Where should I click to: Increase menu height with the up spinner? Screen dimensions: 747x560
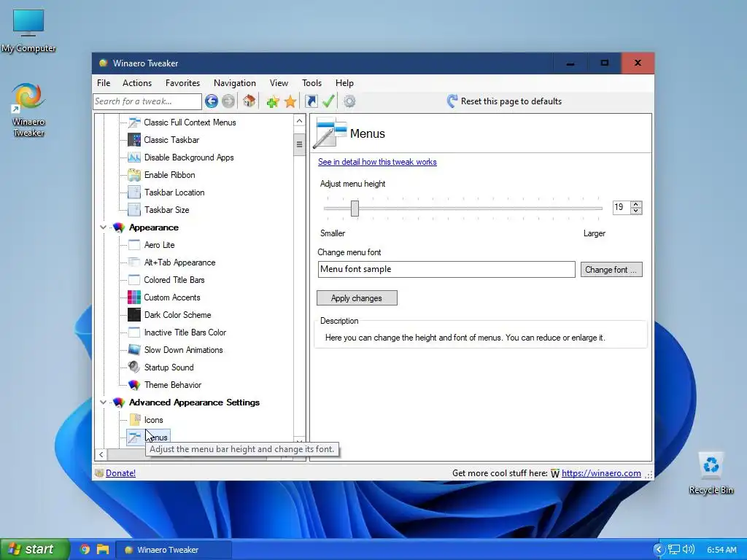pyautogui.click(x=636, y=204)
